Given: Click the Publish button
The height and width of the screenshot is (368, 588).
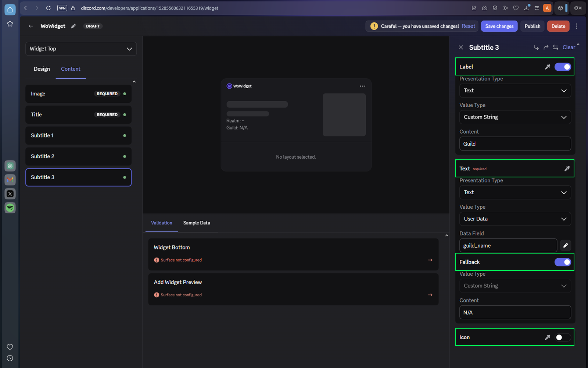Looking at the screenshot, I should click(533, 26).
